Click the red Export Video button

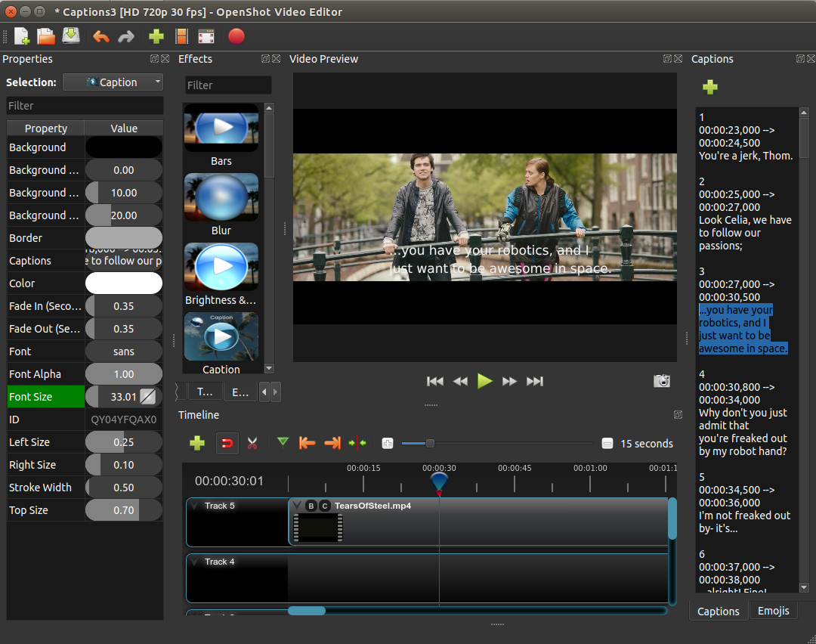click(236, 36)
